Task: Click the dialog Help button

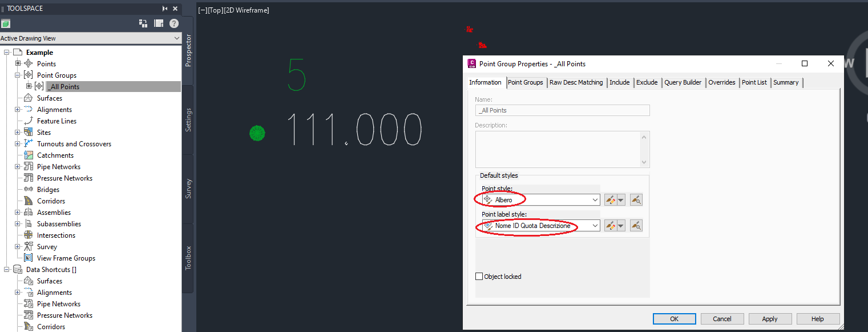Action: click(818, 319)
